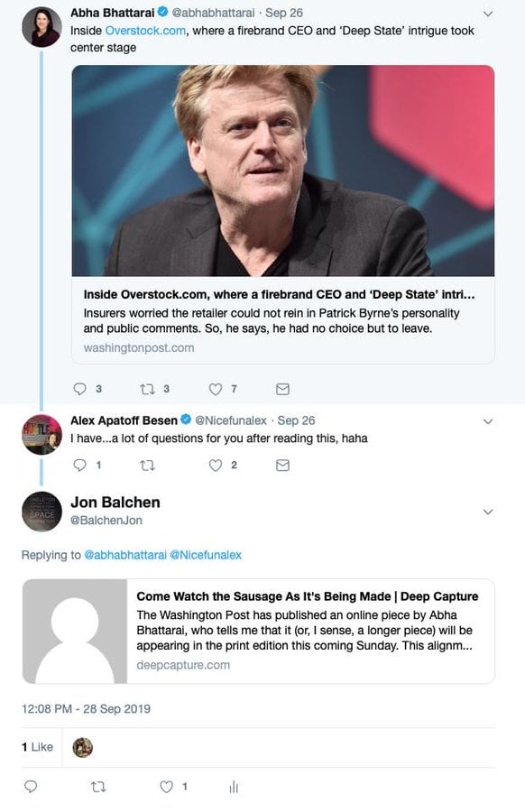Open @Nicefunalex mention in Replying to line

206,555
